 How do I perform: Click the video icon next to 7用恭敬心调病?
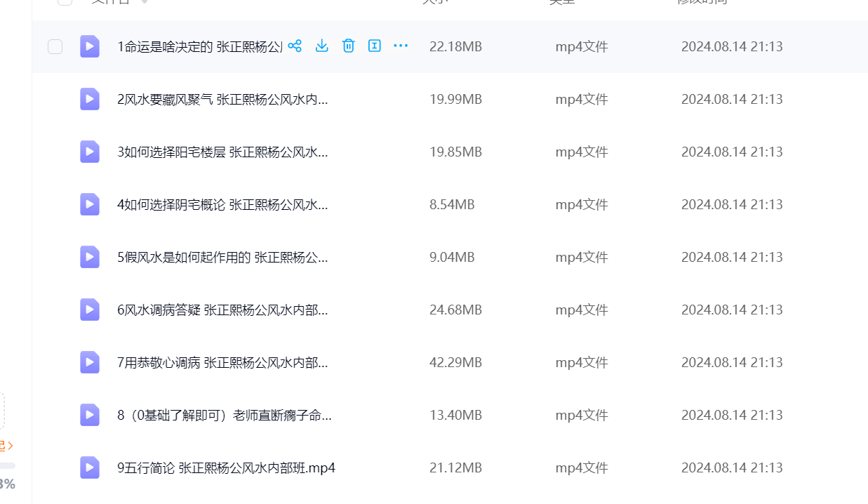pos(90,362)
